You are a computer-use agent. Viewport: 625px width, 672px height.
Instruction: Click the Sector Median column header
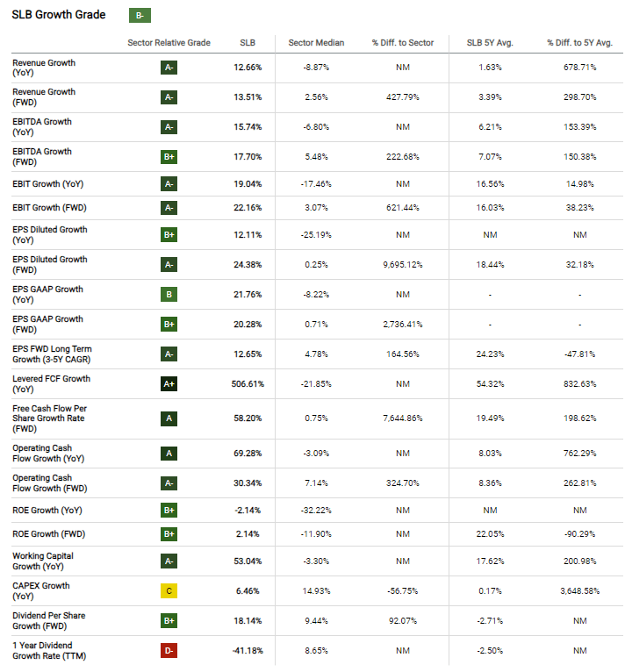click(x=316, y=43)
